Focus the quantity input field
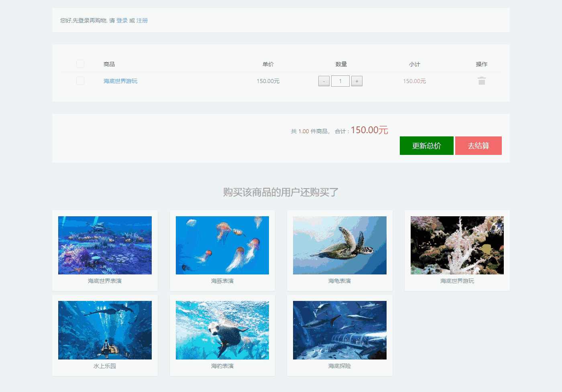562x392 pixels. tap(340, 81)
